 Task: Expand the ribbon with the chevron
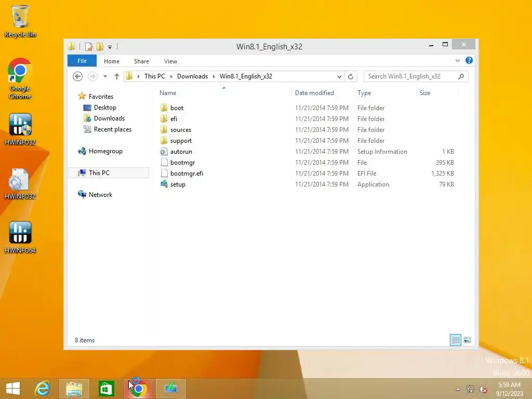click(x=457, y=61)
